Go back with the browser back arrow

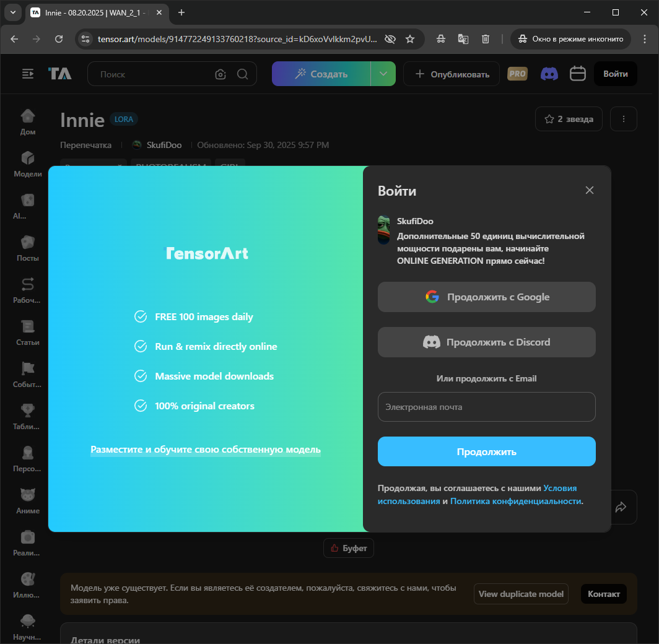(14, 39)
